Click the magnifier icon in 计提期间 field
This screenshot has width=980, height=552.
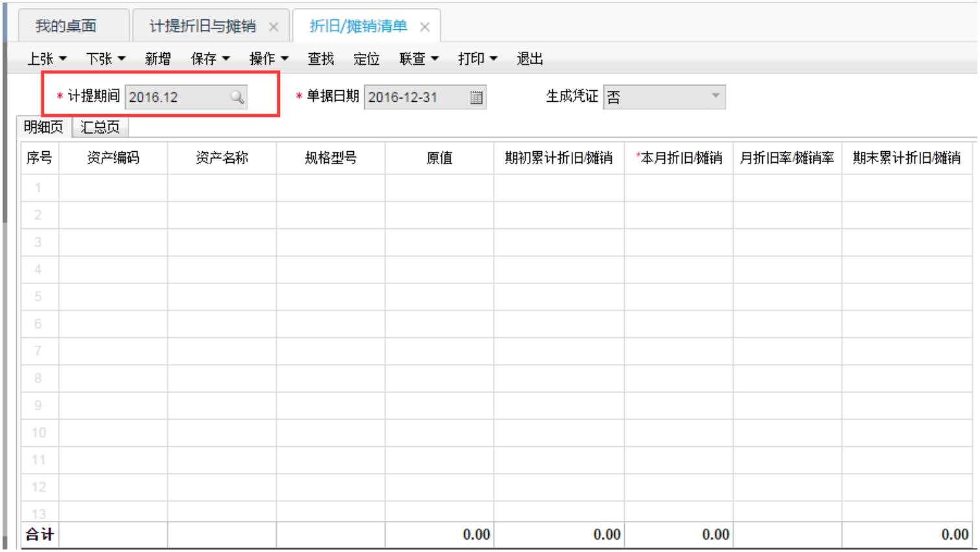point(237,97)
